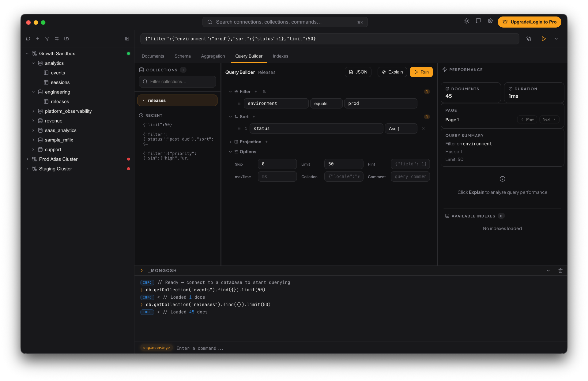Screen dimensions: 588x381
Task: Toggle light mode with the theme icon
Action: (466, 21)
